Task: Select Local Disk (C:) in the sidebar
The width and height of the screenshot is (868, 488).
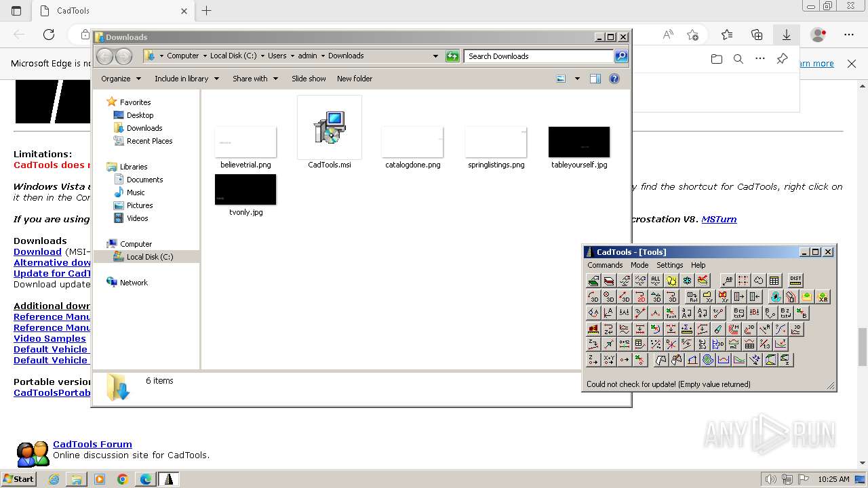Action: pyautogui.click(x=149, y=257)
